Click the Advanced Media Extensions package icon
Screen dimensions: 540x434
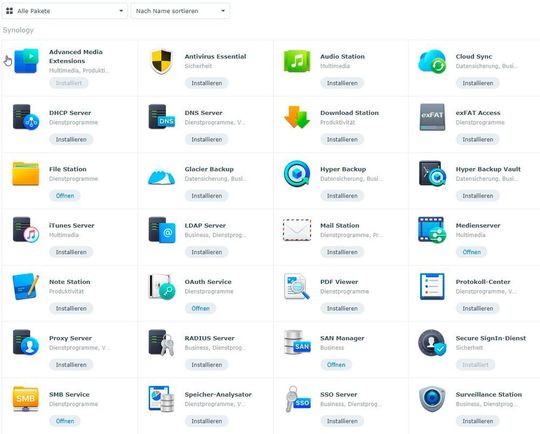26,61
